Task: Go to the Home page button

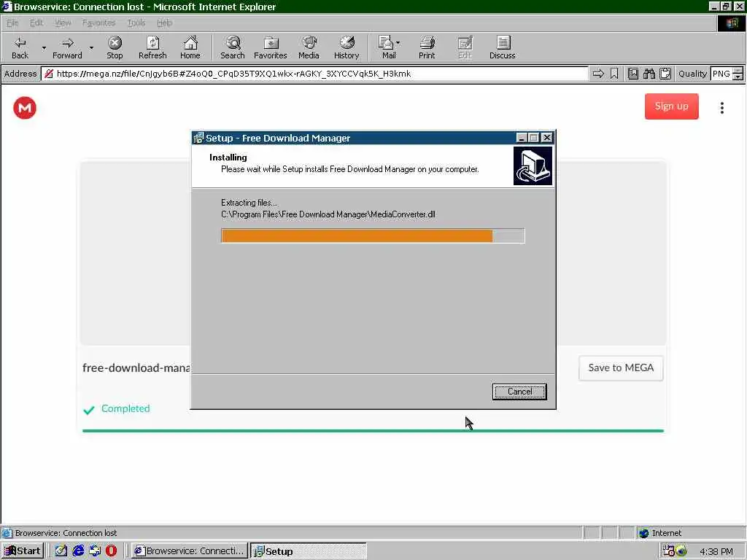Action: tap(190, 47)
